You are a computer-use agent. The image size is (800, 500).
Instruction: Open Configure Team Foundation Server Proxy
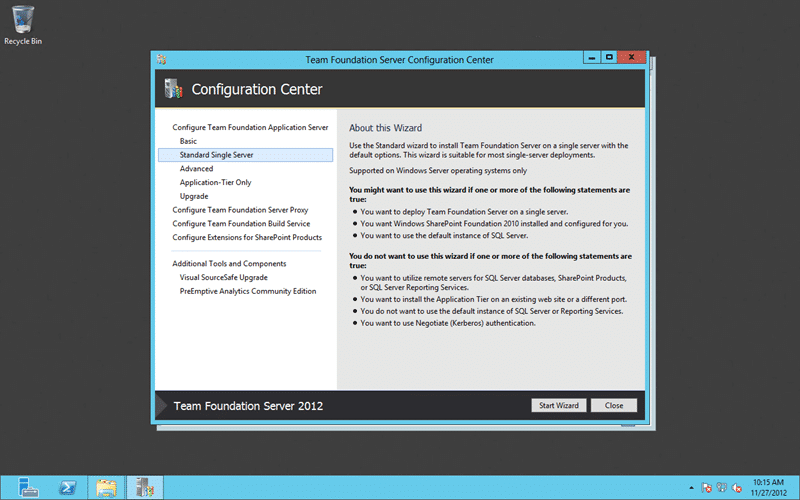(240, 210)
